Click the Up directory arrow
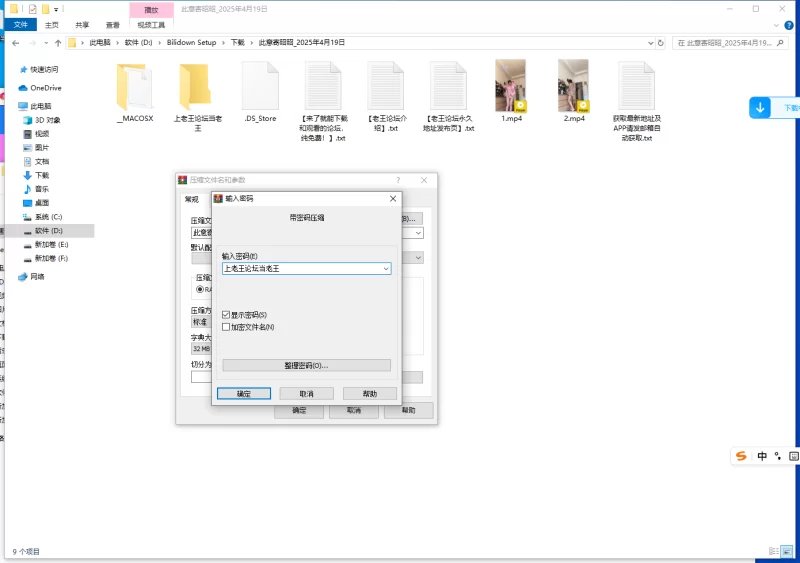 [x=58, y=43]
